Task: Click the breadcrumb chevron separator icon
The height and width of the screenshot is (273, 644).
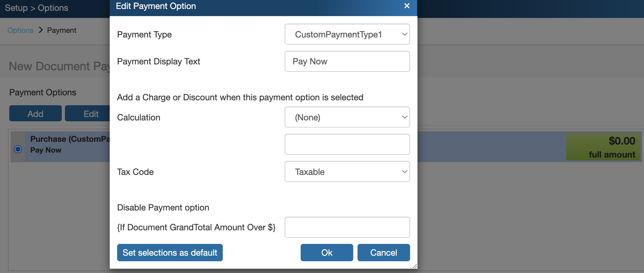Action: pos(40,30)
